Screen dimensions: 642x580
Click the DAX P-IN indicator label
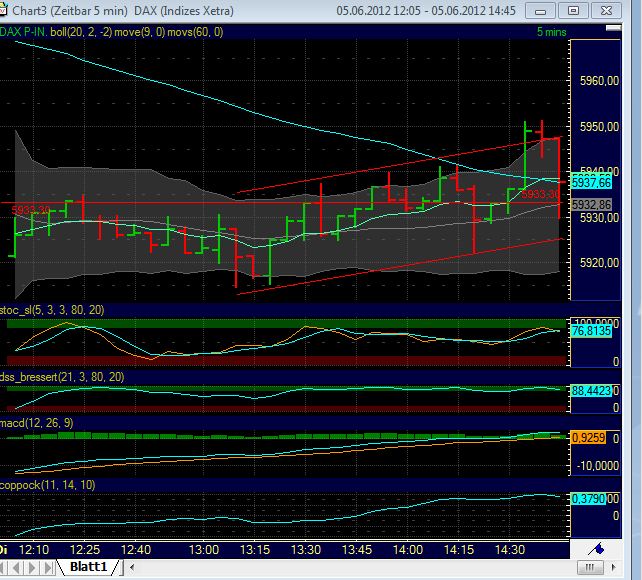point(23,32)
